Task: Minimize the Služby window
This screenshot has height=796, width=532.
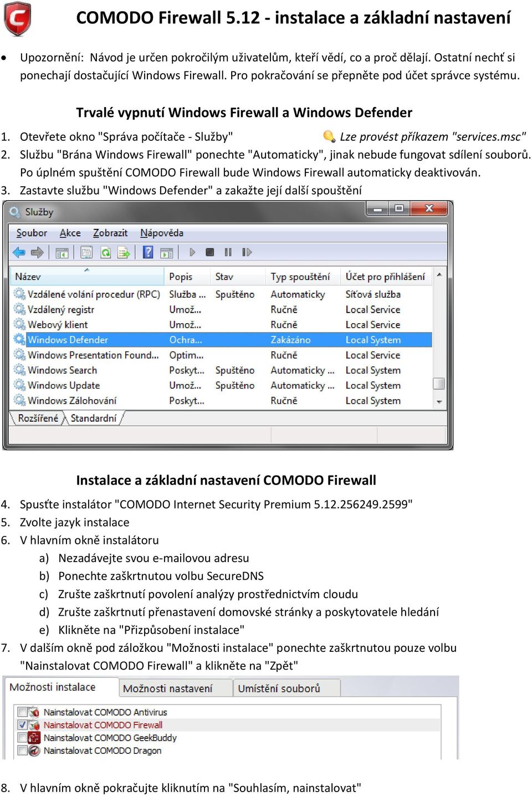Action: tap(378, 209)
